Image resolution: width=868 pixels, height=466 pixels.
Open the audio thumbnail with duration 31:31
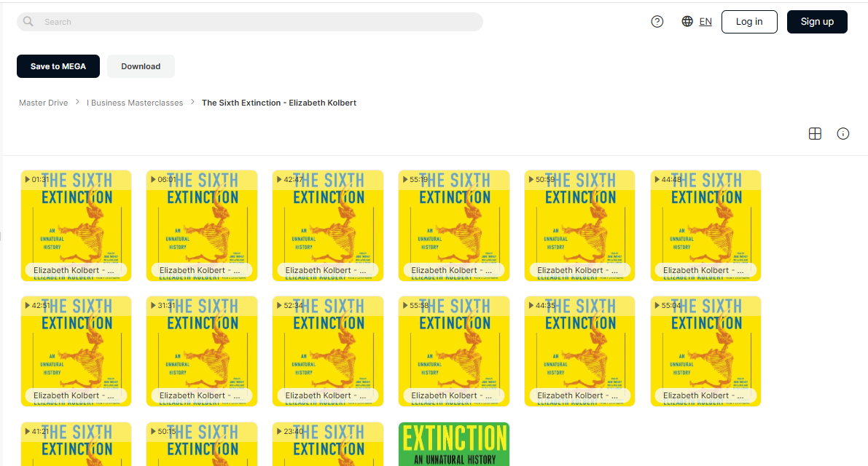pyautogui.click(x=202, y=351)
